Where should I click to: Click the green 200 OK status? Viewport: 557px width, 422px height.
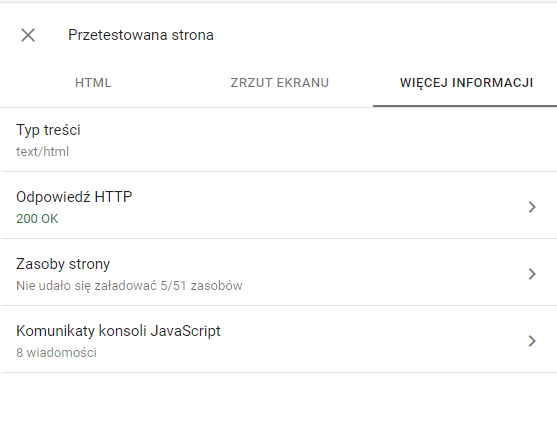coord(37,219)
